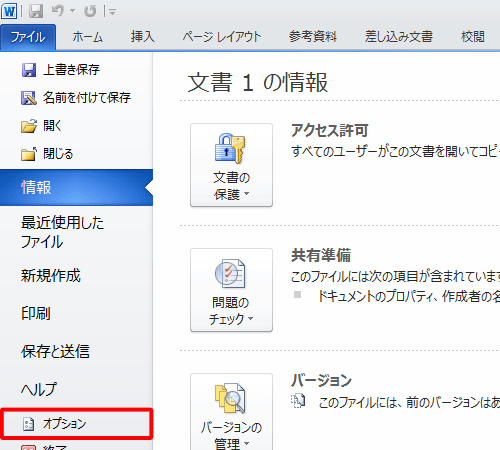Click the ドキュメントのプロパティ bullet text
500x450 pixels.
[x=409, y=296]
